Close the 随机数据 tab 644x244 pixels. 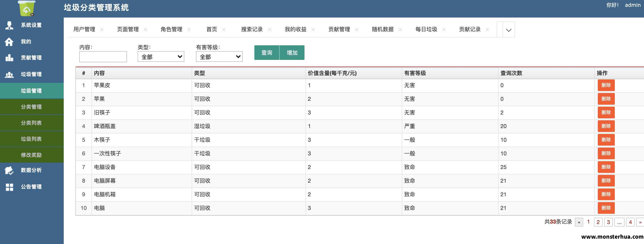(x=400, y=29)
